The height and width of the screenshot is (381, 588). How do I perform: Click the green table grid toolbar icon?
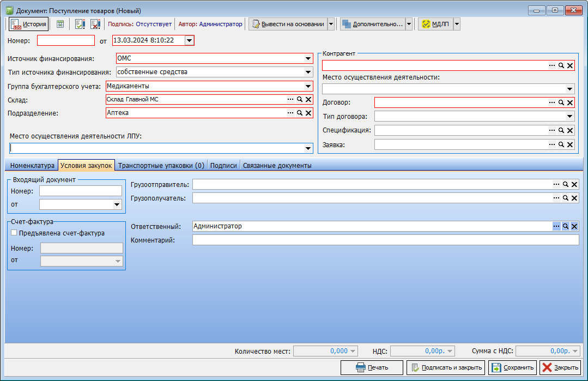(x=60, y=24)
